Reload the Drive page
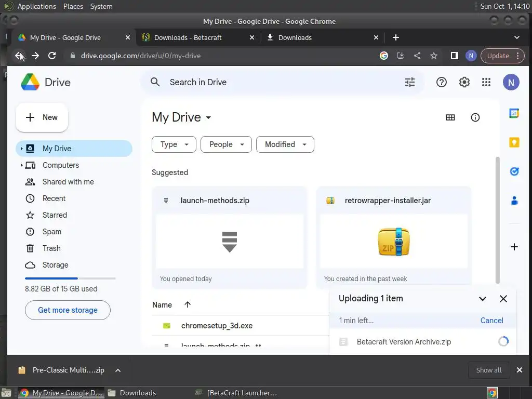532x399 pixels. pyautogui.click(x=52, y=56)
